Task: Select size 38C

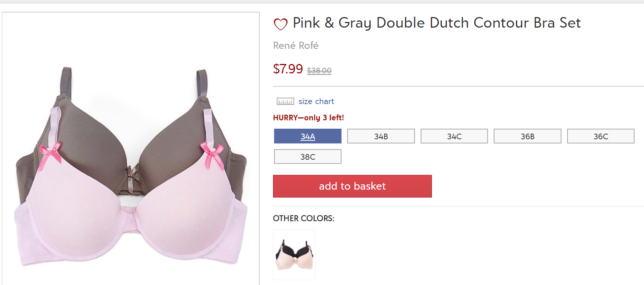Action: [307, 157]
